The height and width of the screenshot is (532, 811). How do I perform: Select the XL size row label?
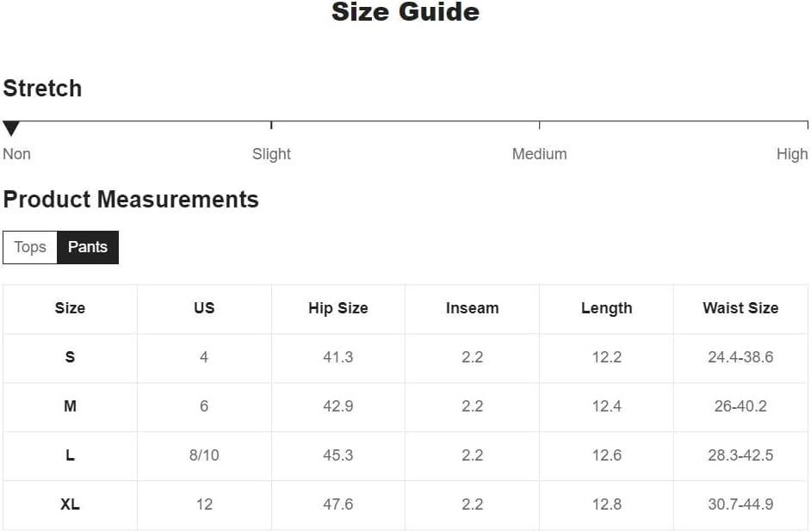[x=70, y=504]
